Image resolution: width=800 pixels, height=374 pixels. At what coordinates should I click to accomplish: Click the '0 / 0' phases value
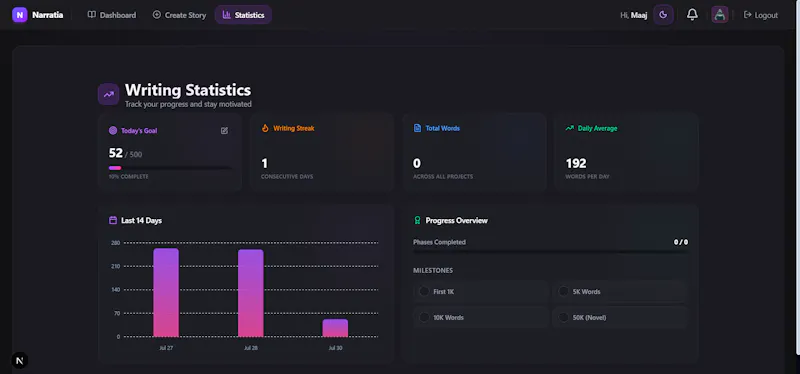[x=681, y=242]
